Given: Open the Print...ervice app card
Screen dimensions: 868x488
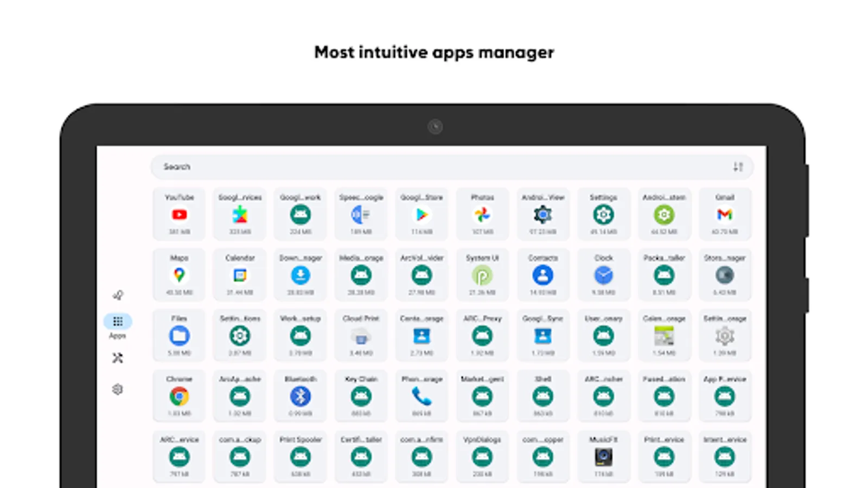Looking at the screenshot, I should click(664, 457).
